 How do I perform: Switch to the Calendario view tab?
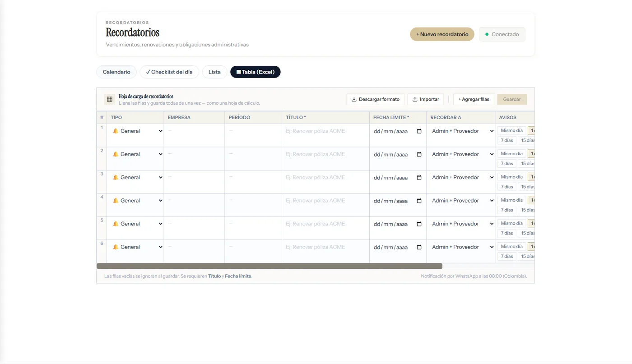click(x=116, y=72)
